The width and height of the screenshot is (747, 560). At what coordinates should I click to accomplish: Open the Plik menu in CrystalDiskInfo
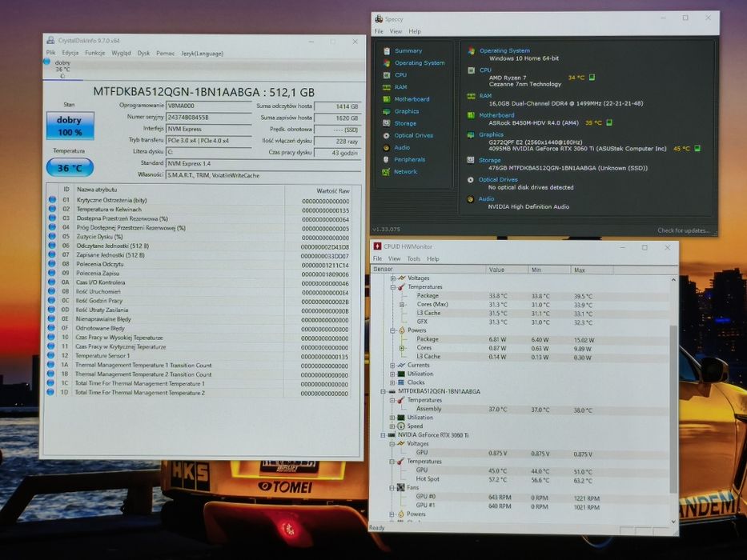point(51,53)
